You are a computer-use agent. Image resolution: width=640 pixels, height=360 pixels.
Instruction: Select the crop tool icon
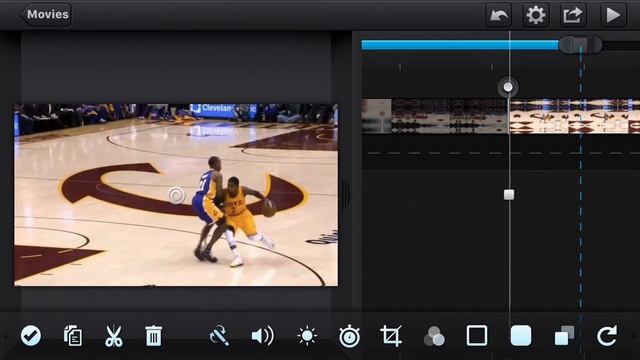coord(391,336)
